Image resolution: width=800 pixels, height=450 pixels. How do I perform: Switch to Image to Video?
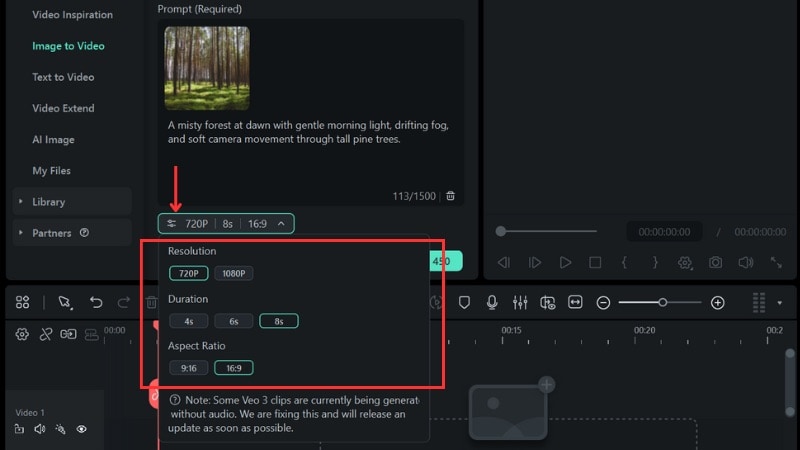(x=68, y=46)
